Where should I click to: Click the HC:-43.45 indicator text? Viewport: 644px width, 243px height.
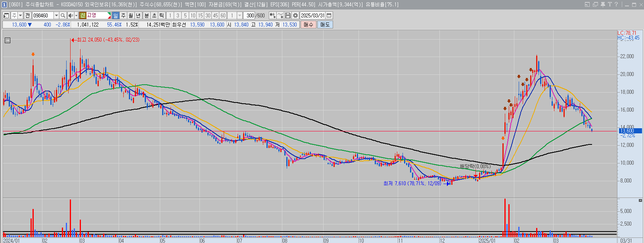click(629, 38)
